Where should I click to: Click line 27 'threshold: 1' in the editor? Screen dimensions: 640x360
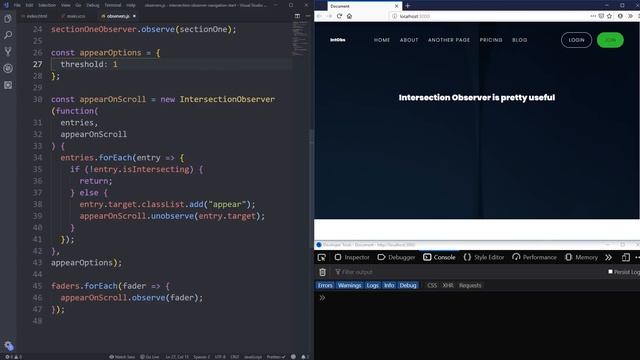point(89,64)
